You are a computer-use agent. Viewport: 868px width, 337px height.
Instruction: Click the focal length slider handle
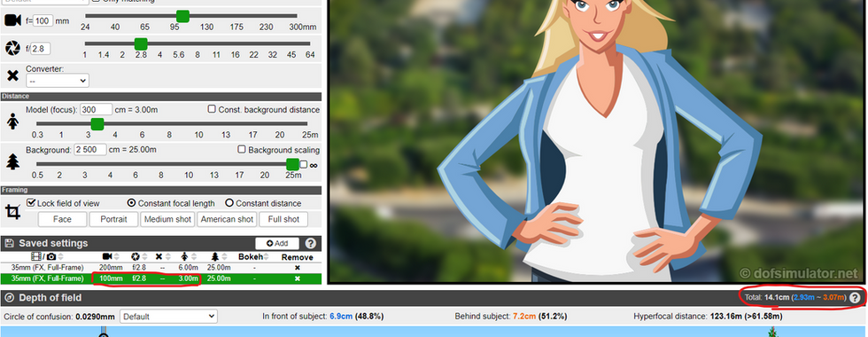(x=182, y=16)
